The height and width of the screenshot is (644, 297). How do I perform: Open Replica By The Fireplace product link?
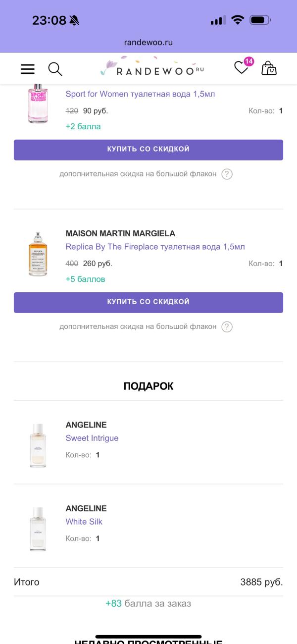pyautogui.click(x=155, y=247)
